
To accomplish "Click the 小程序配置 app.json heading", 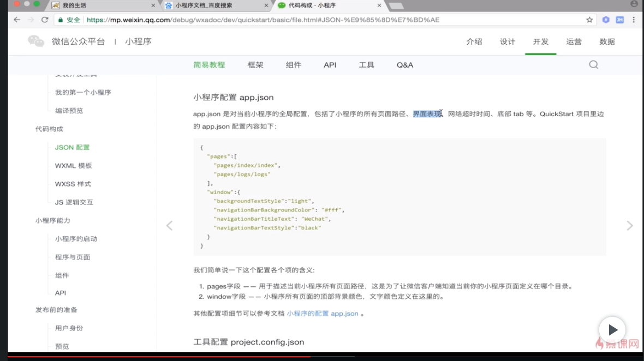I will [x=233, y=97].
